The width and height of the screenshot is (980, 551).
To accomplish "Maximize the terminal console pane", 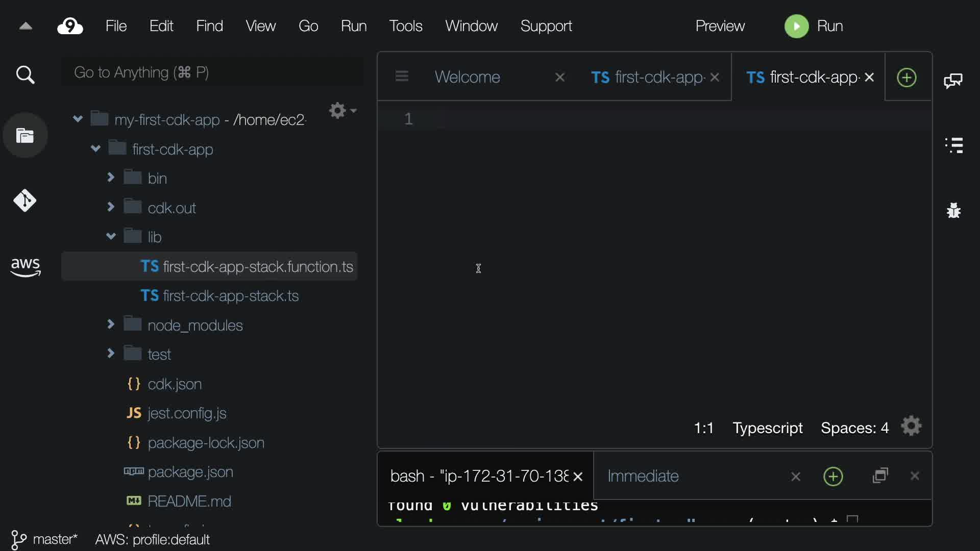I will [x=880, y=476].
